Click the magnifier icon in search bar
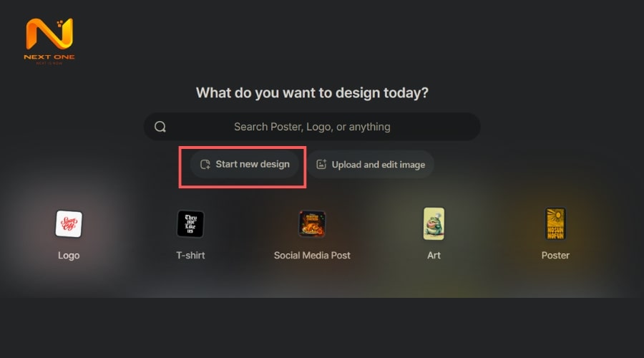 click(160, 127)
